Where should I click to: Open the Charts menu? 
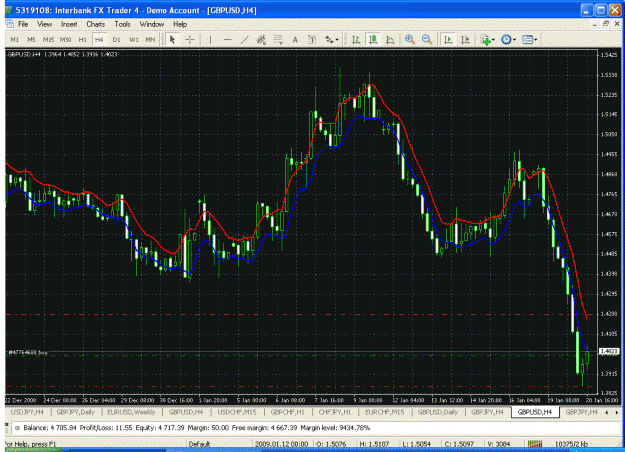(96, 24)
